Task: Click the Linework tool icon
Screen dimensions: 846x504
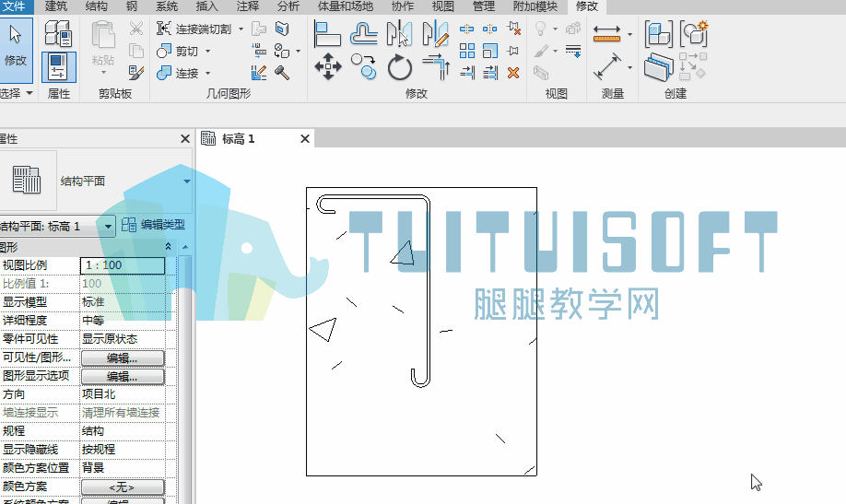Action: pyautogui.click(x=573, y=51)
